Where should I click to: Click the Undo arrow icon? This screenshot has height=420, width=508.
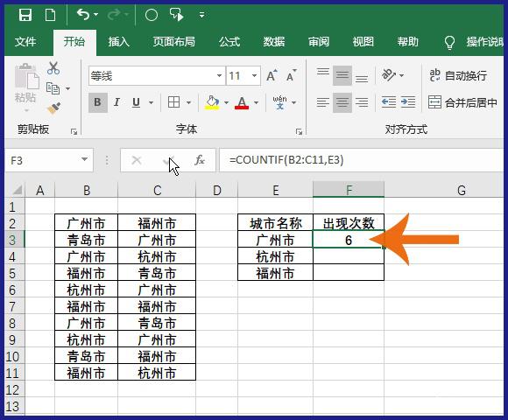click(83, 15)
